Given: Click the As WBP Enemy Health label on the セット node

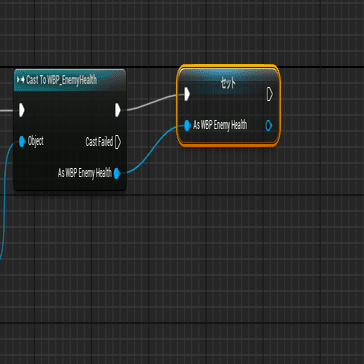Looking at the screenshot, I should pos(220,125).
